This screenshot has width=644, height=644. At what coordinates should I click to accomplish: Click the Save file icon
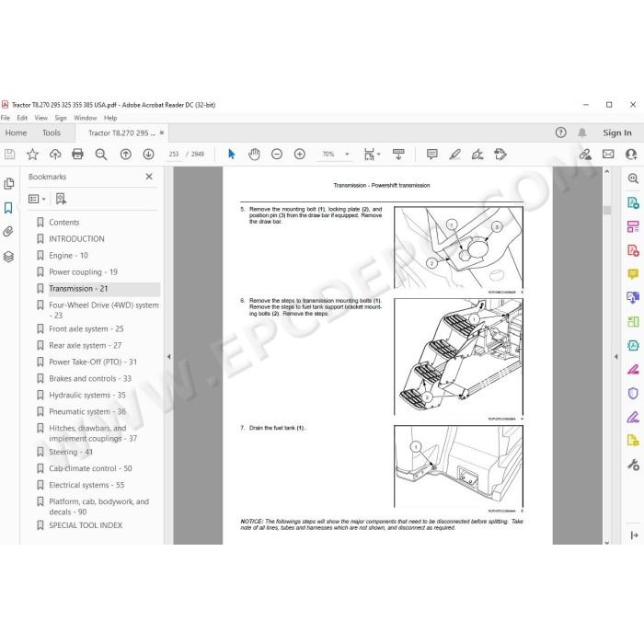pos(10,155)
